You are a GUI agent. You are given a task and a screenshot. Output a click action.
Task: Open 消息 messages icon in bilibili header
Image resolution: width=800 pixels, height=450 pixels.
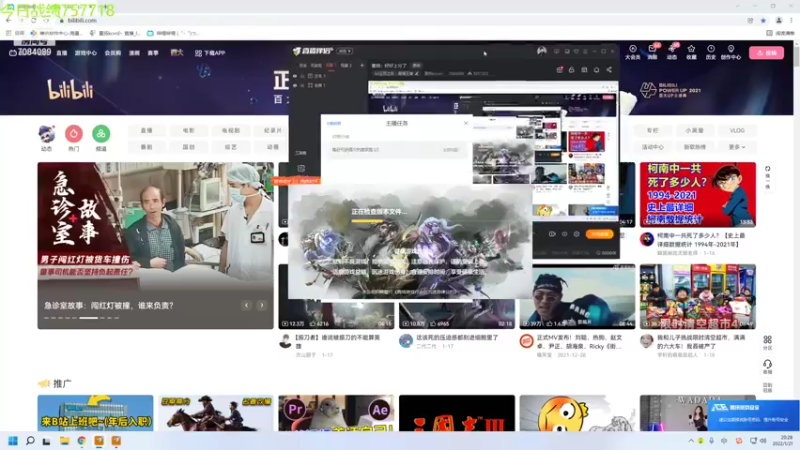point(652,52)
